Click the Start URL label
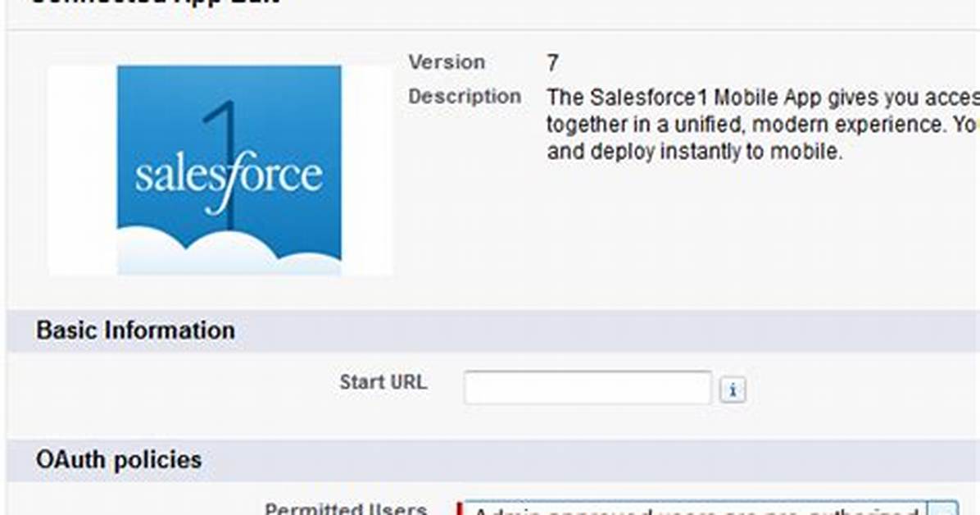This screenshot has width=980, height=515. point(383,382)
